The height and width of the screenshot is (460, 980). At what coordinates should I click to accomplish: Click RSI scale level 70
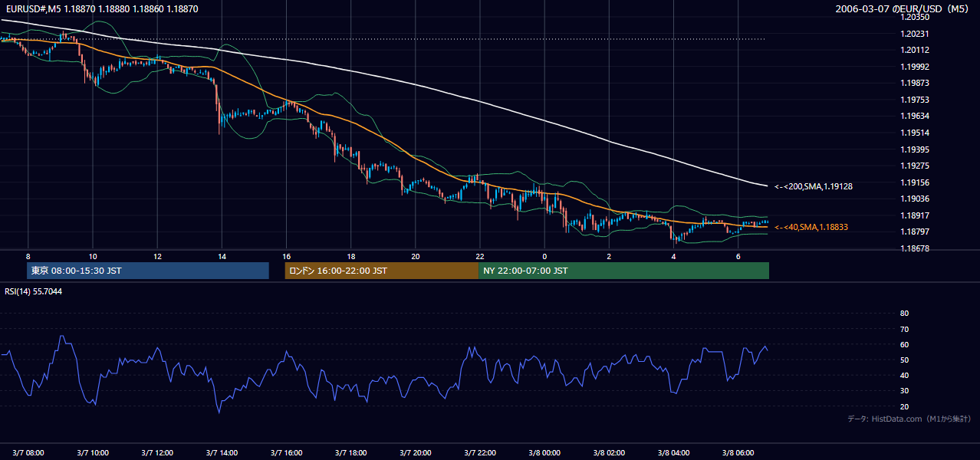(904, 329)
